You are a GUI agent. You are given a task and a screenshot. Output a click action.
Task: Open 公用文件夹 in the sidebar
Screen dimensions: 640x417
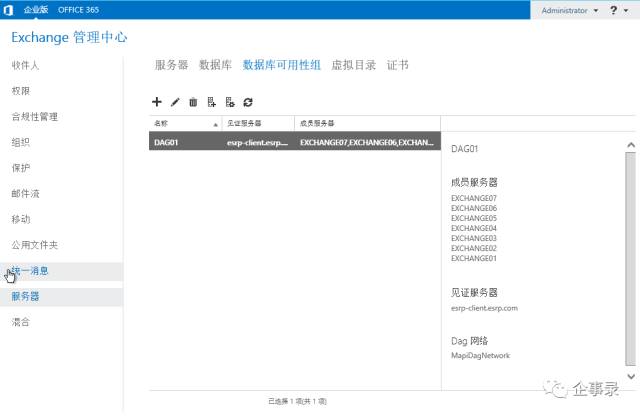pos(35,245)
